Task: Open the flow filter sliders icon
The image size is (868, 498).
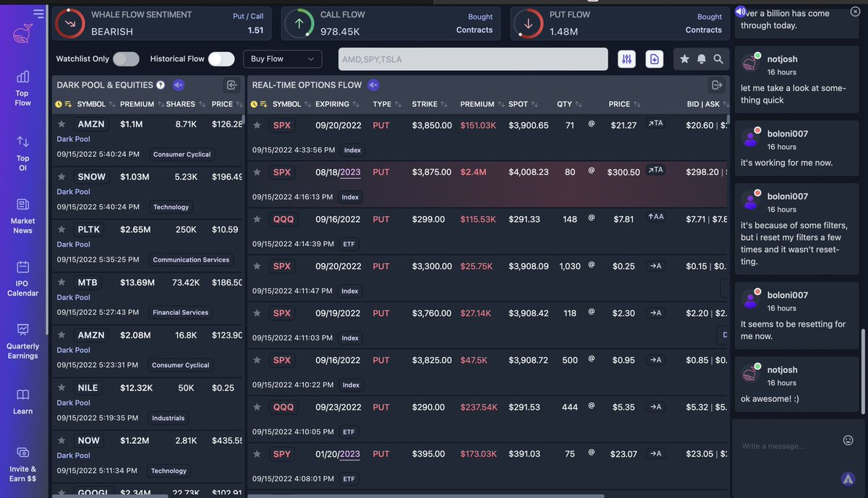Action: [626, 59]
